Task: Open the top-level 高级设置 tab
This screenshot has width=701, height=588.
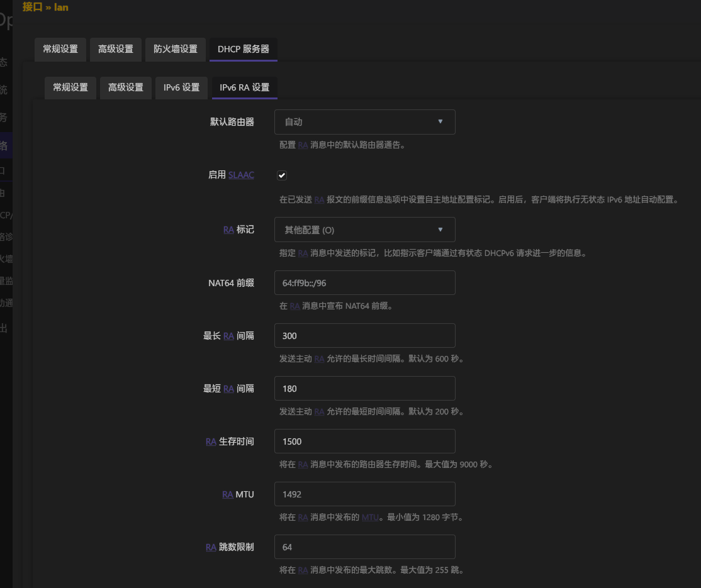Action: click(x=116, y=49)
